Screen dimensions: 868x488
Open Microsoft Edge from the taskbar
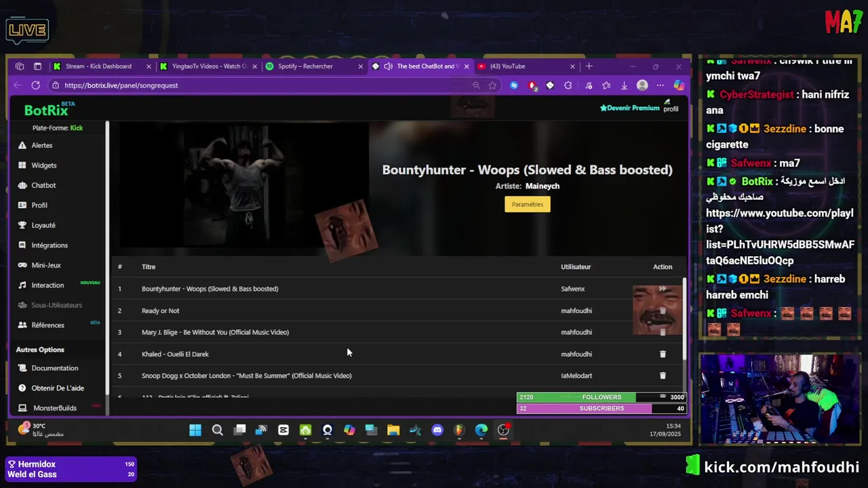(x=481, y=430)
